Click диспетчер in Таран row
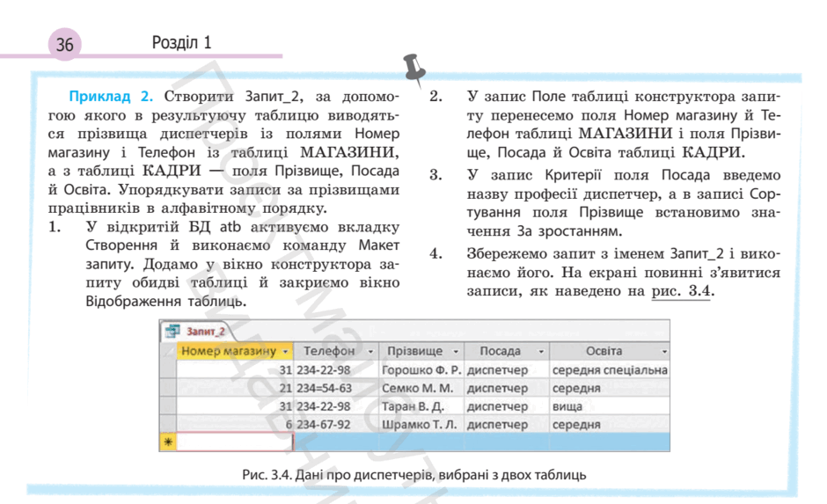Image resolution: width=827 pixels, height=504 pixels. pyautogui.click(x=507, y=406)
